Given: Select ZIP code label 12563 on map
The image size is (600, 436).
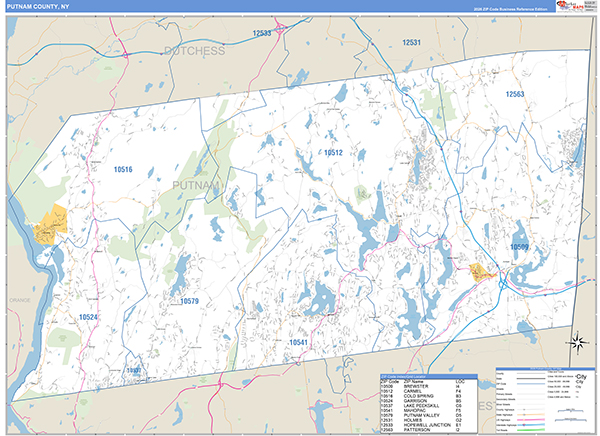Looking at the screenshot, I should pos(515,94).
